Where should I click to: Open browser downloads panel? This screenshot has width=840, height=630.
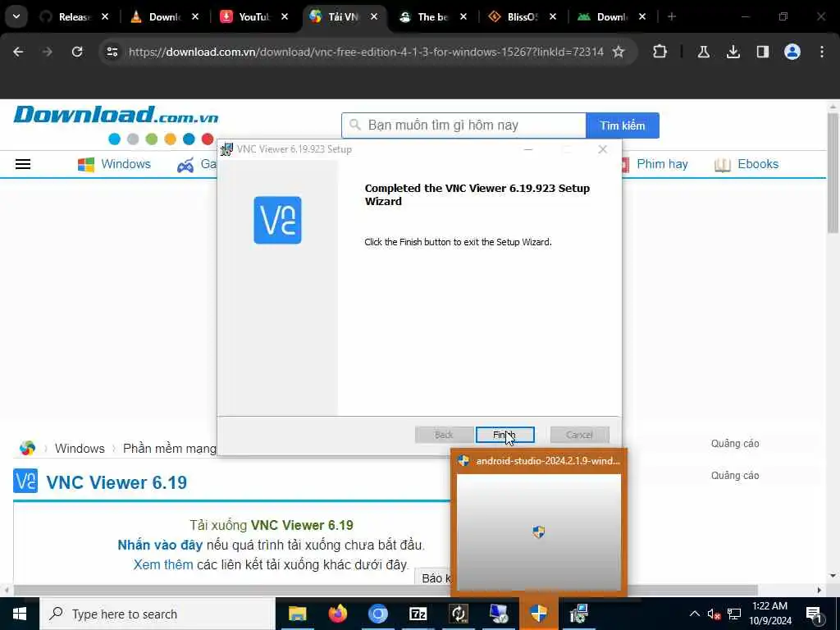(733, 52)
